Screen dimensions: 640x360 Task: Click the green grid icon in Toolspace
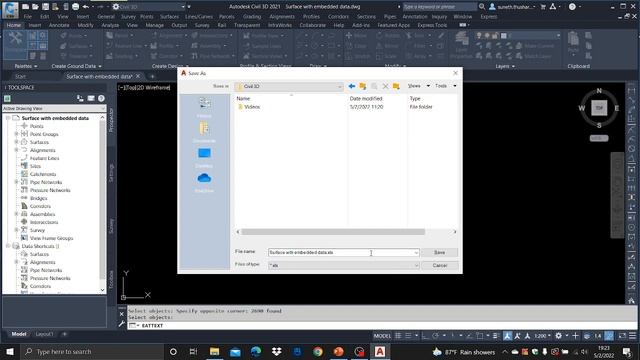[7, 98]
